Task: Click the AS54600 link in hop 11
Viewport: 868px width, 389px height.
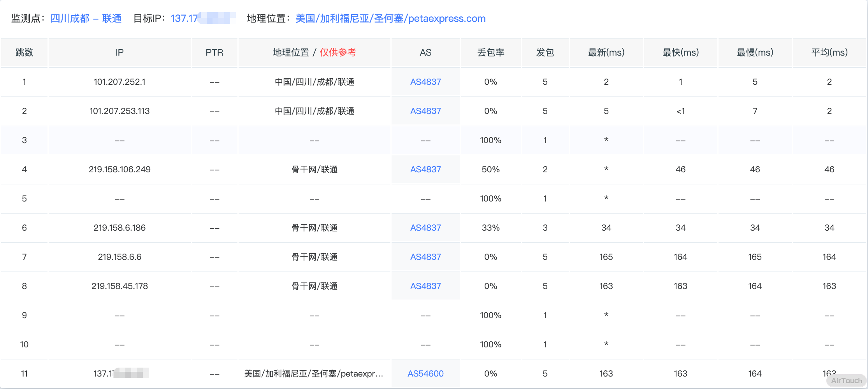Action: (x=425, y=373)
